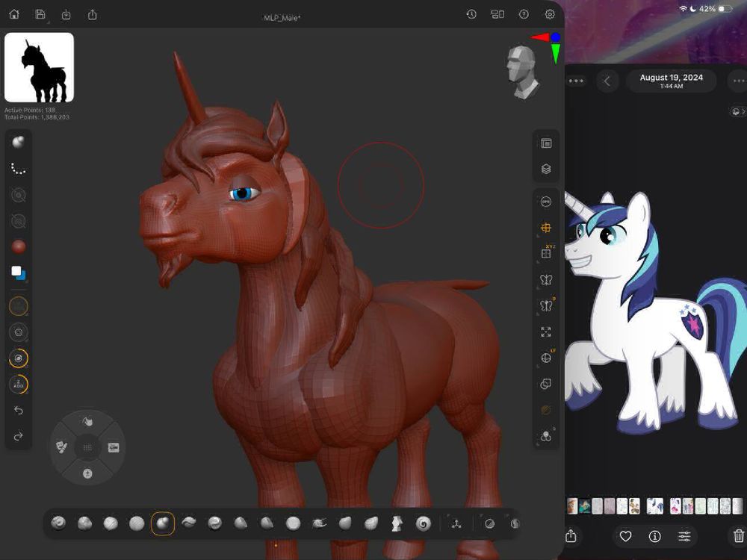
Task: Undo the last sculpt stroke
Action: point(19,410)
